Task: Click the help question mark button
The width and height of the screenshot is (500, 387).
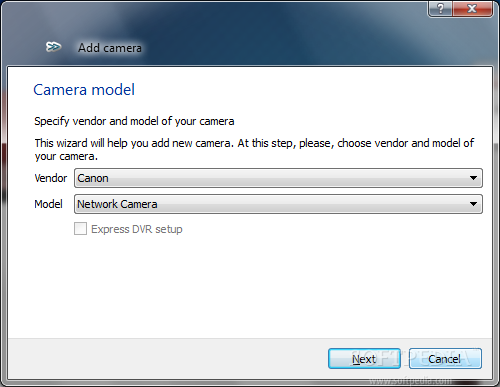Action: point(440,8)
